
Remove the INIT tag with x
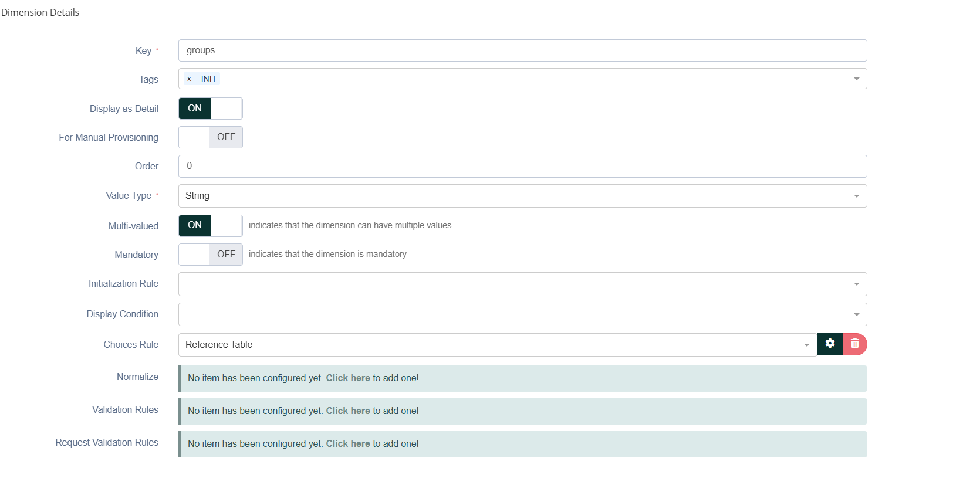coord(189,79)
